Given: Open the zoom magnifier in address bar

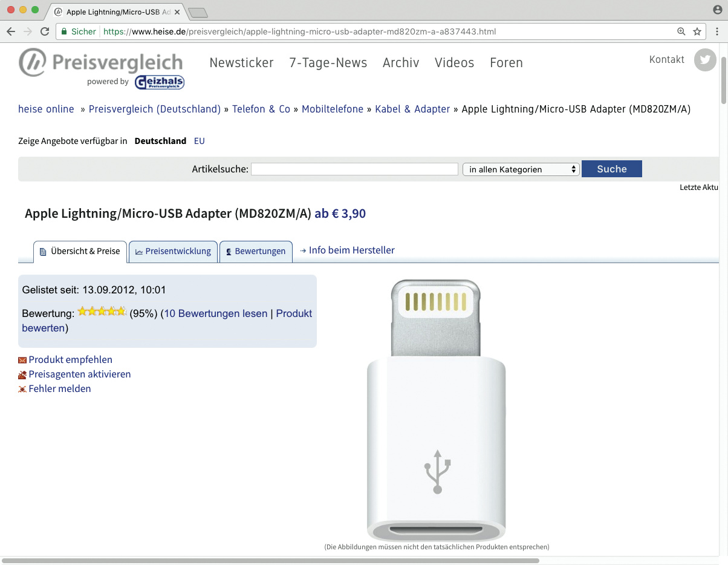Looking at the screenshot, I should (x=681, y=31).
